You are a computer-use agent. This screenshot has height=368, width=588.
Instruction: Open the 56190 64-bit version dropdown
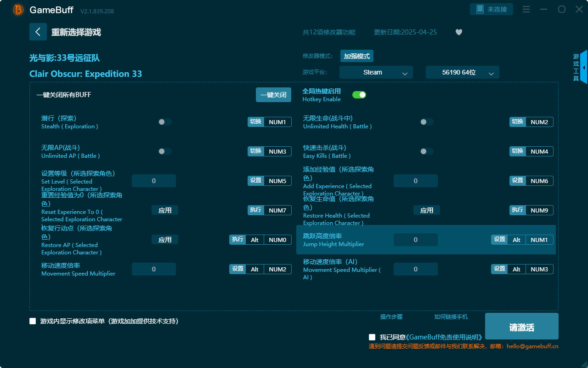[462, 72]
